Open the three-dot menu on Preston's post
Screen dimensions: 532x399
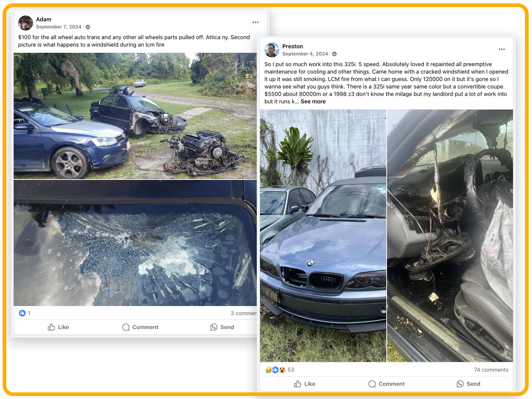click(x=502, y=50)
